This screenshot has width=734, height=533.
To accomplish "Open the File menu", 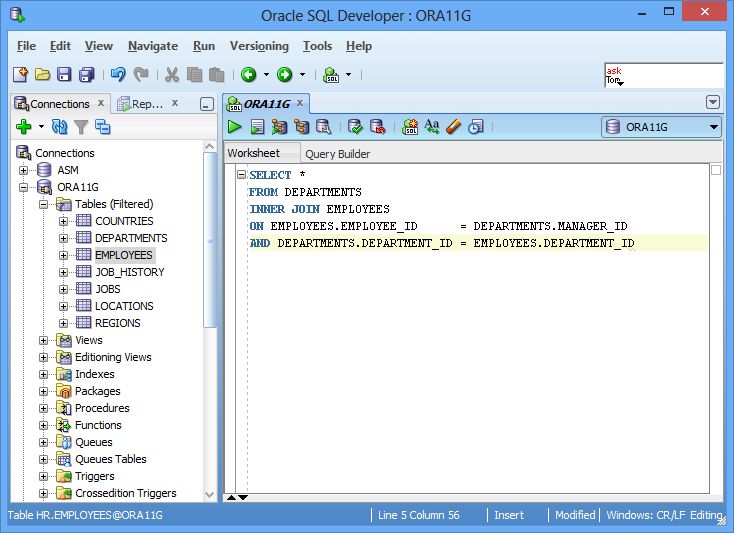I will pos(26,46).
